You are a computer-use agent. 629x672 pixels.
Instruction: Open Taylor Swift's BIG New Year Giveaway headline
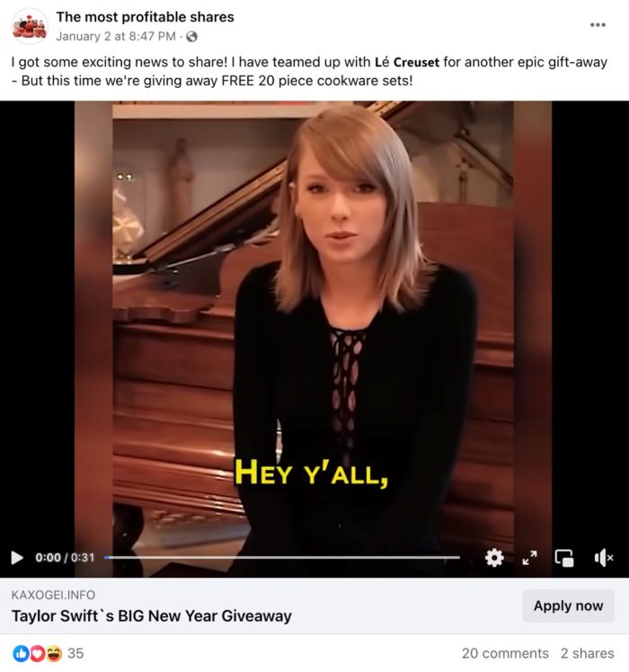pos(151,616)
